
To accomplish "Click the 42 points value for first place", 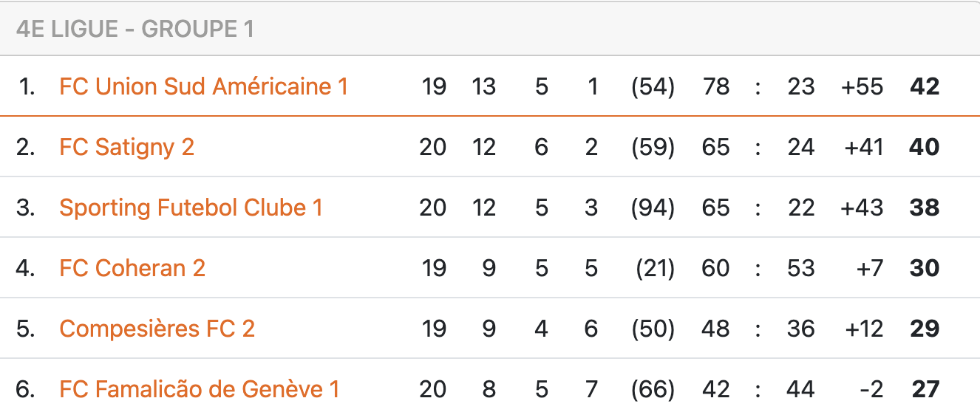I will 925,86.
